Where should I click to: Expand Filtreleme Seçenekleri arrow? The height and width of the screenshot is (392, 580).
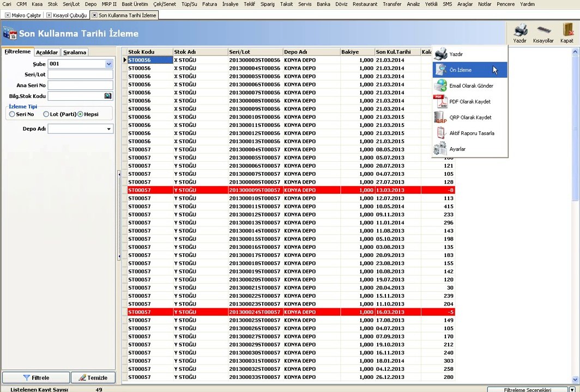(572, 389)
